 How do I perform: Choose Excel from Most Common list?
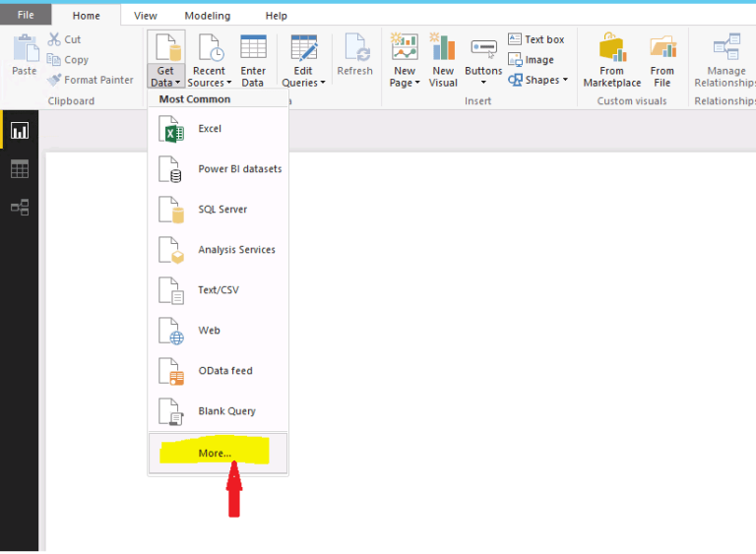[x=218, y=129]
